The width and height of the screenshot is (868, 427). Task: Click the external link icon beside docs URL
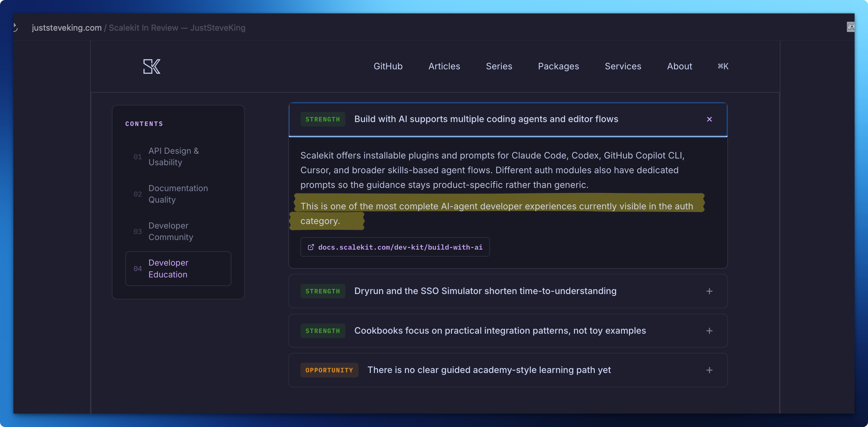coord(311,247)
